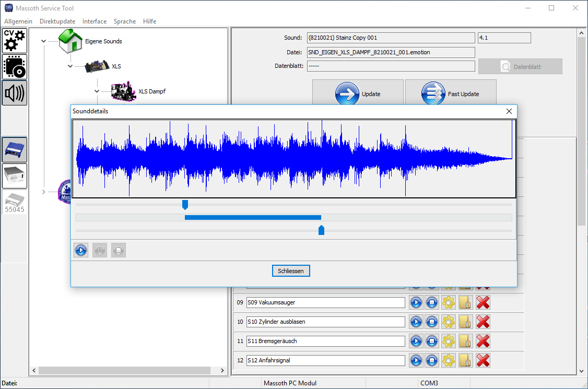Open the Sprache menu
This screenshot has height=389, width=588.
point(125,21)
